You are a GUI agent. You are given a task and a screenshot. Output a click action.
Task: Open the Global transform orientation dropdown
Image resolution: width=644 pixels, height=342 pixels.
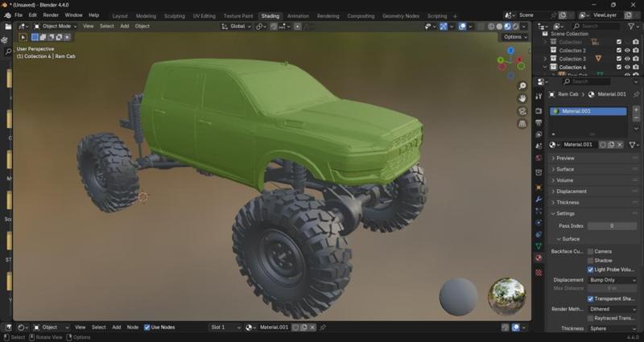pyautogui.click(x=236, y=27)
